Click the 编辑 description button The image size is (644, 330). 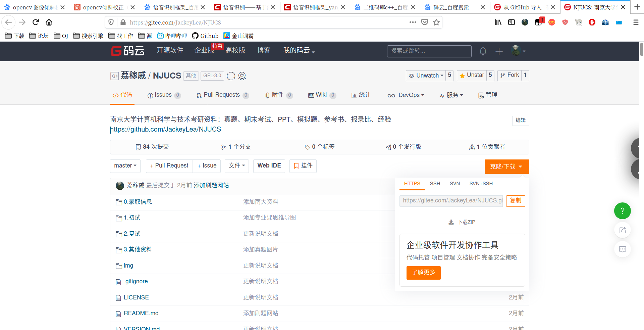521,121
